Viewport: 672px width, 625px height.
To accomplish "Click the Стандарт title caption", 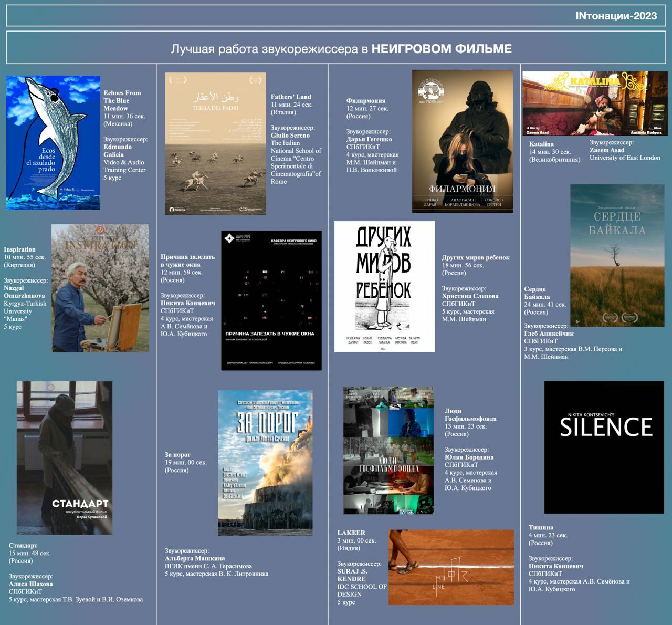I will coord(23,546).
